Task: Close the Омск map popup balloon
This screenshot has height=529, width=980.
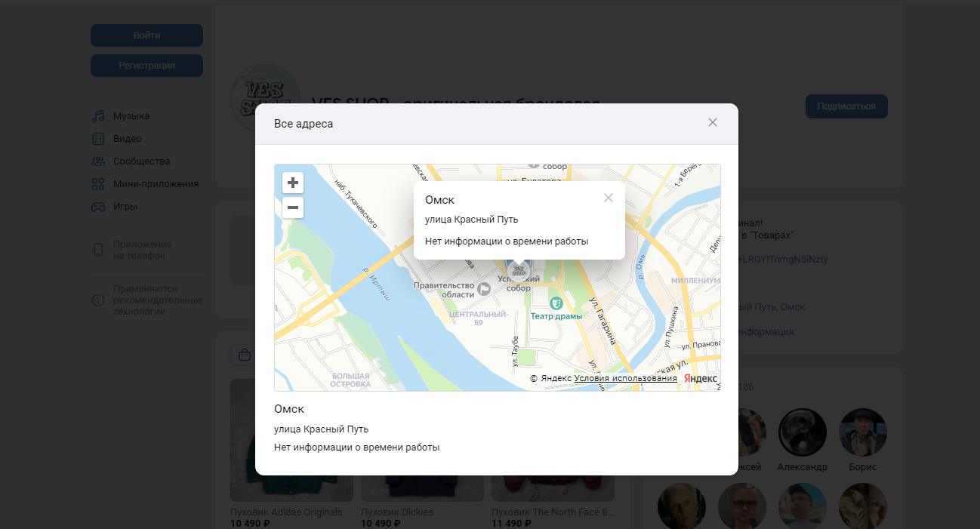Action: coord(609,198)
